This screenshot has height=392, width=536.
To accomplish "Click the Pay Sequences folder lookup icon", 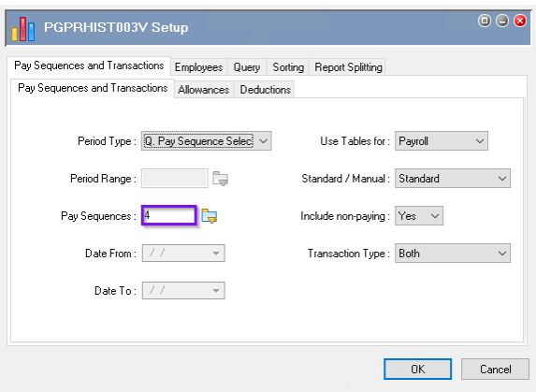I will [210, 216].
